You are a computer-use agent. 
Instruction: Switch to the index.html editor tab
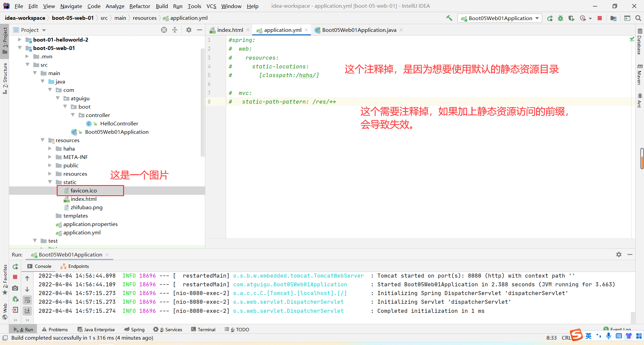pyautogui.click(x=230, y=30)
